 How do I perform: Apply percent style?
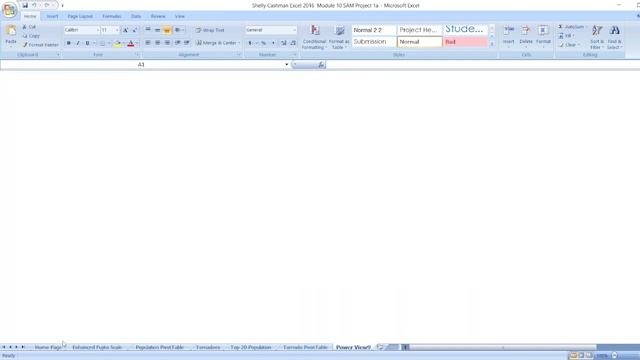[264, 43]
